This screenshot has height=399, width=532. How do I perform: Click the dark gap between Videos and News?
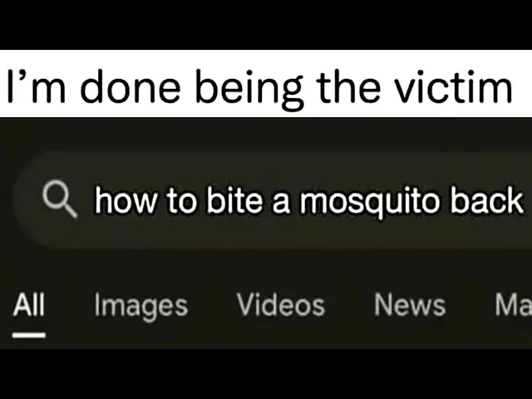349,304
